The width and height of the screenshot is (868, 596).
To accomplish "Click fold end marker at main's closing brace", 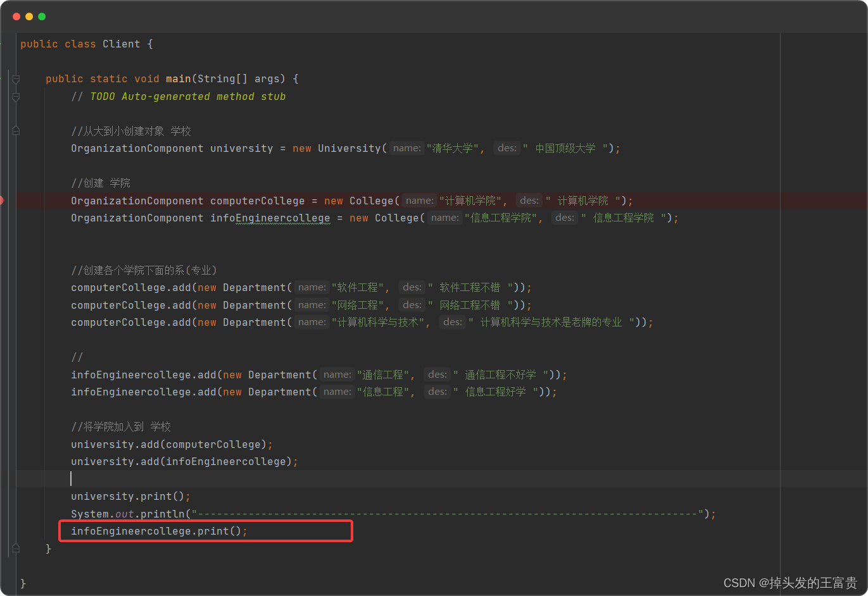I will pos(16,548).
